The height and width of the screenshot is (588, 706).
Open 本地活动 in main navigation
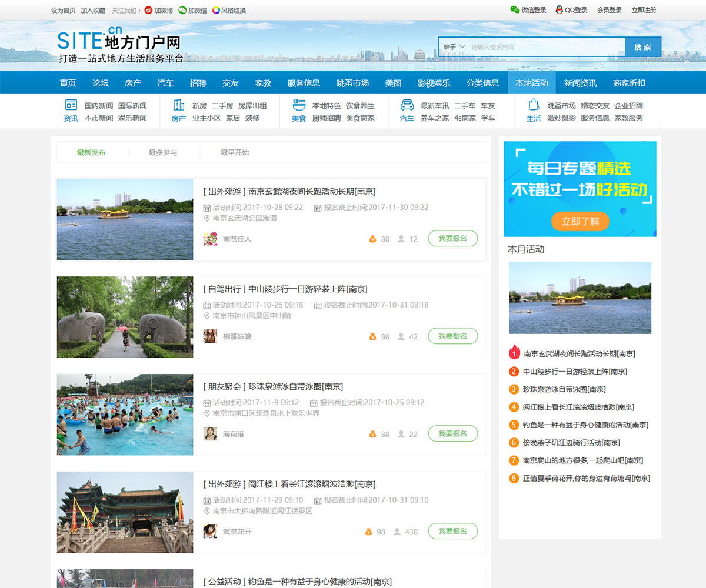(x=531, y=83)
